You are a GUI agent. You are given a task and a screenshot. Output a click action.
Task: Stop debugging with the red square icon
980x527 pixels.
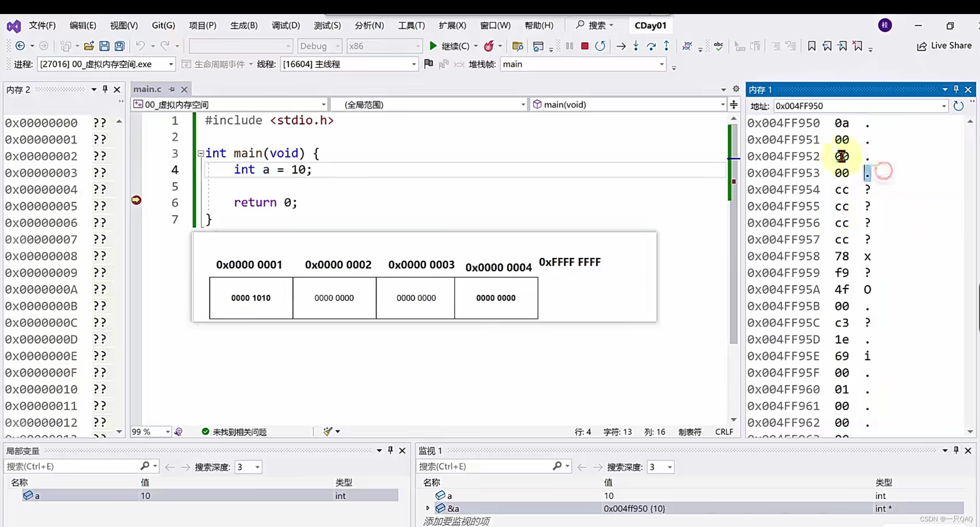[584, 46]
